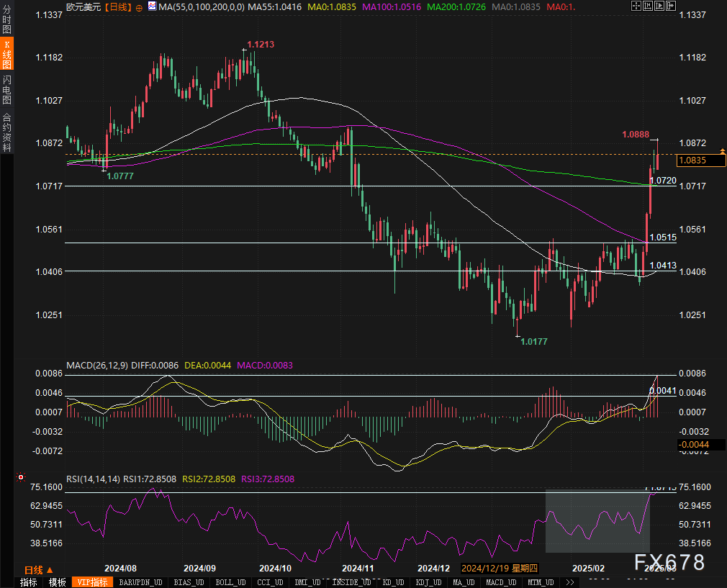Select the KDJ_UD indicator
This screenshot has height=588, width=727.
coord(430,582)
